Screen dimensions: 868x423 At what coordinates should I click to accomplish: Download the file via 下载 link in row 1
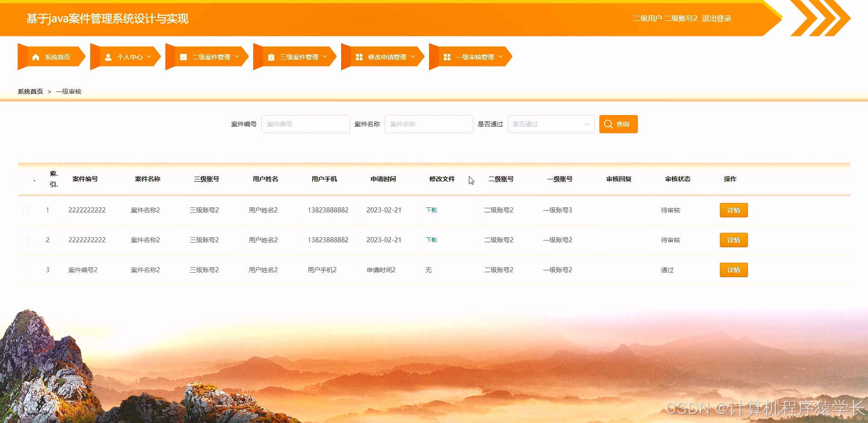point(430,210)
